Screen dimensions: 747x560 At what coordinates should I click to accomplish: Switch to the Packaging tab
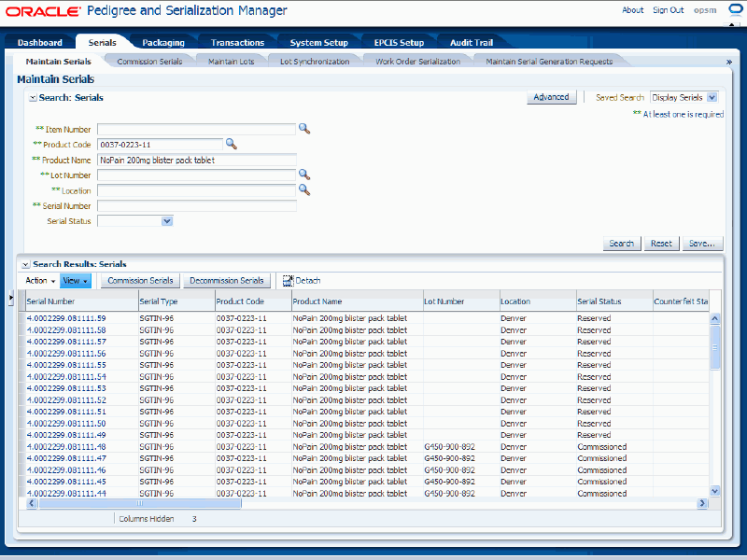(x=163, y=42)
